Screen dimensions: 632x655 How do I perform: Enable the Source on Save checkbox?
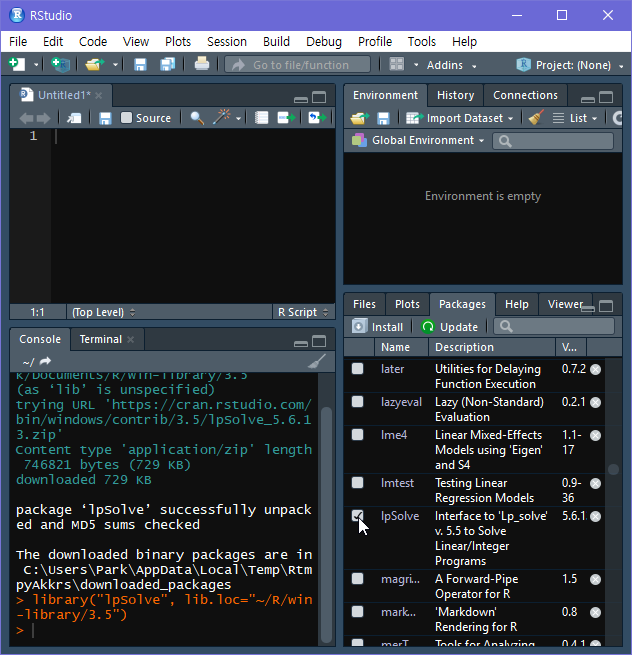[x=126, y=118]
